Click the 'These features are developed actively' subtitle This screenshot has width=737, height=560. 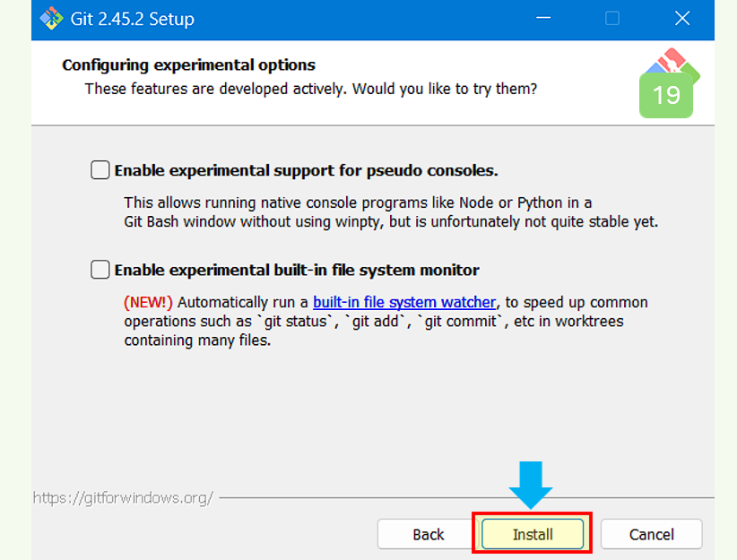311,89
